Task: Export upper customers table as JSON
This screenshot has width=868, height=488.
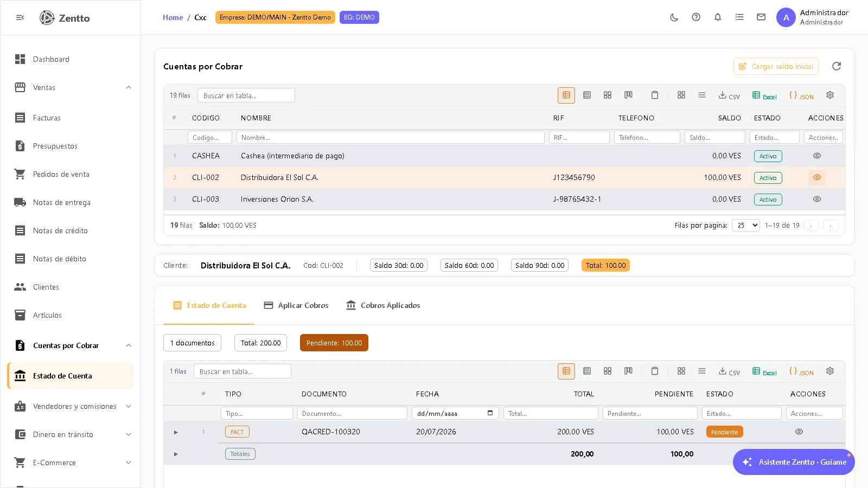Action: click(801, 96)
